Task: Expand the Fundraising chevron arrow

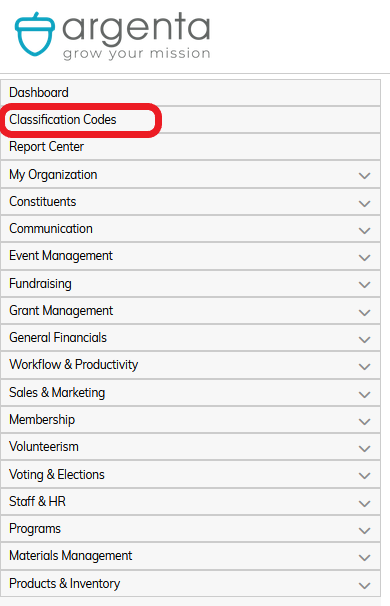Action: coord(364,285)
